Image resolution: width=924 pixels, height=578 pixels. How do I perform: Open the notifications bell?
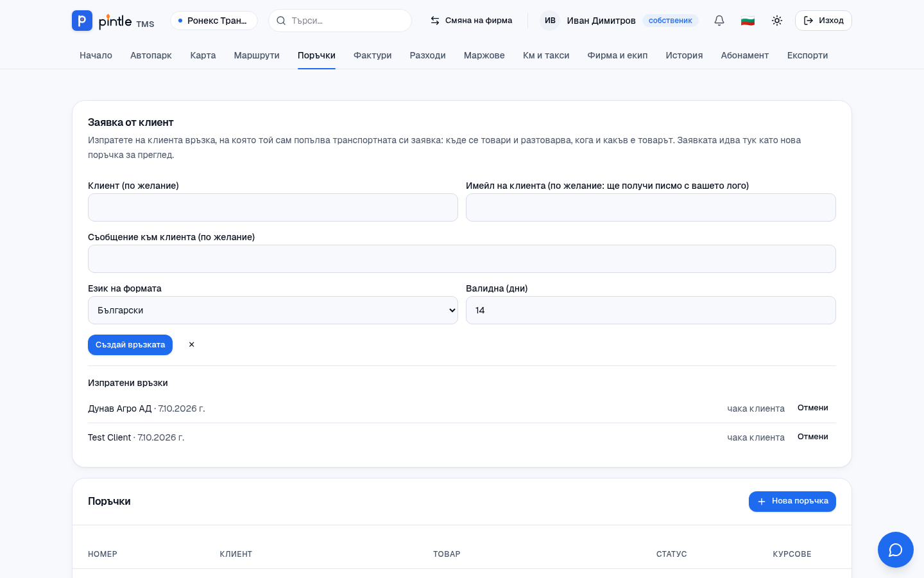[719, 21]
